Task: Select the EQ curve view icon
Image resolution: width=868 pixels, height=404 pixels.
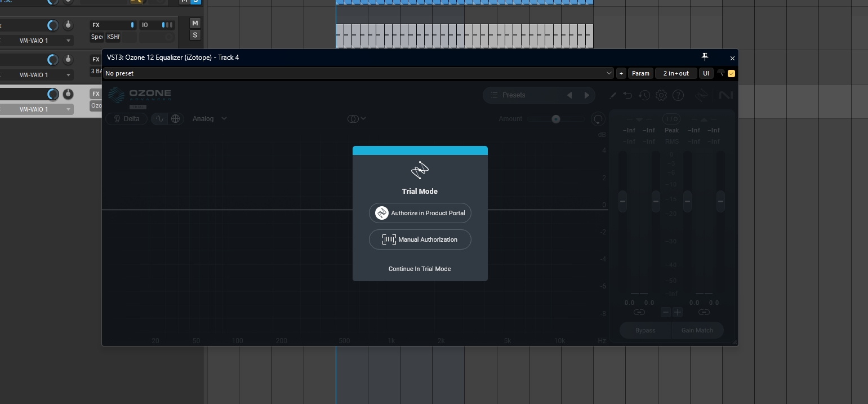Action: tap(160, 119)
